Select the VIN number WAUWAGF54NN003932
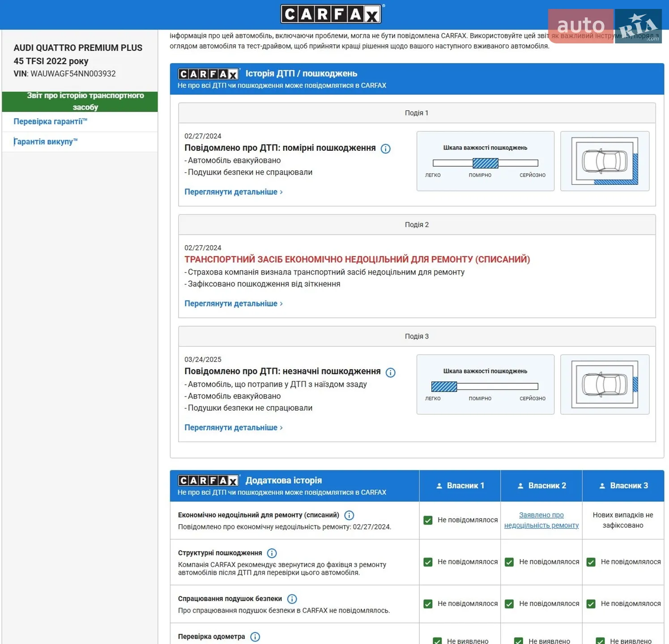Viewport: 669px width, 644px height. point(73,74)
